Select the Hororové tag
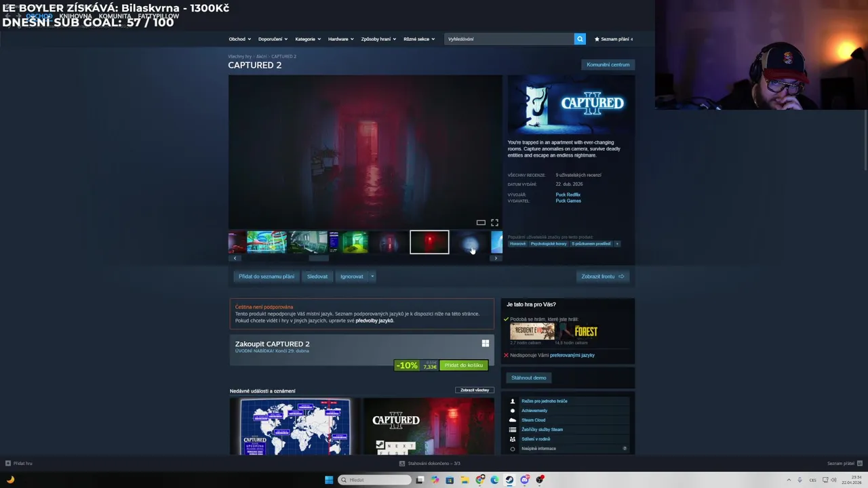This screenshot has height=488, width=868. point(517,243)
